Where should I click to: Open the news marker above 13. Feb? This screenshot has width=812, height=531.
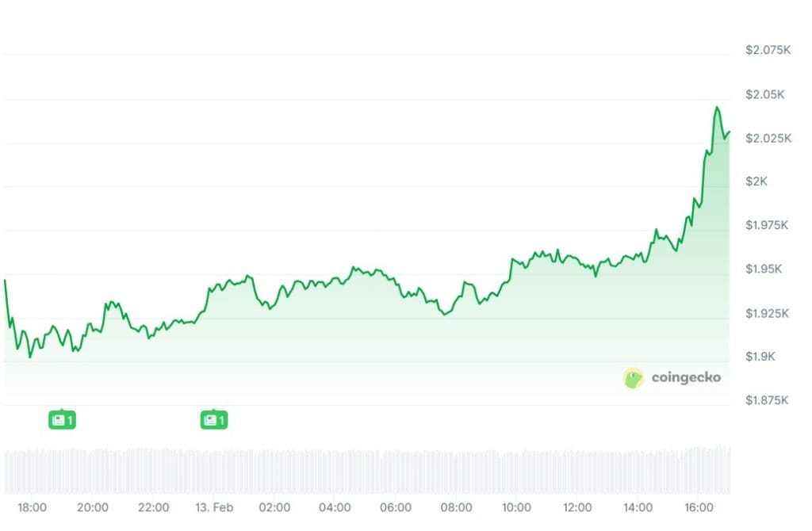(x=214, y=420)
